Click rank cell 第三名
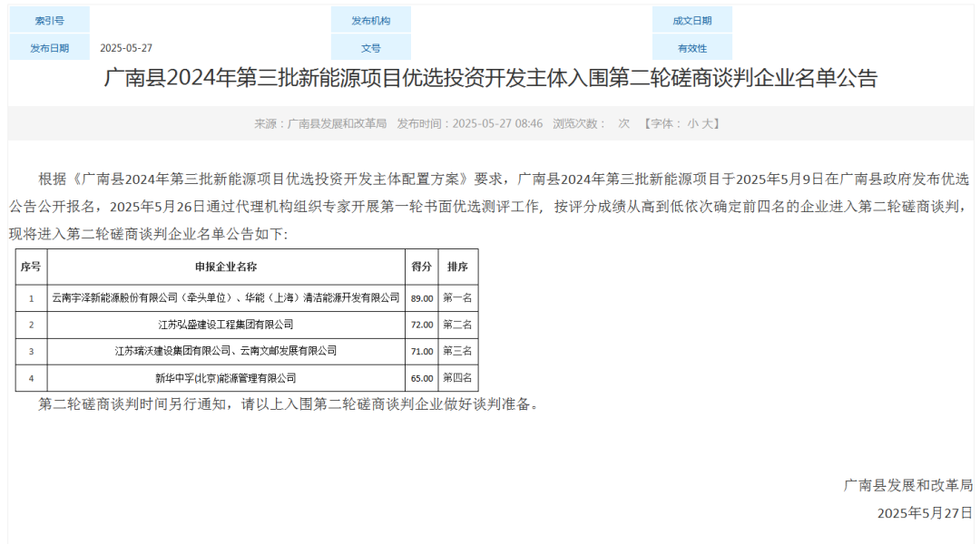The image size is (980, 544). (x=457, y=351)
